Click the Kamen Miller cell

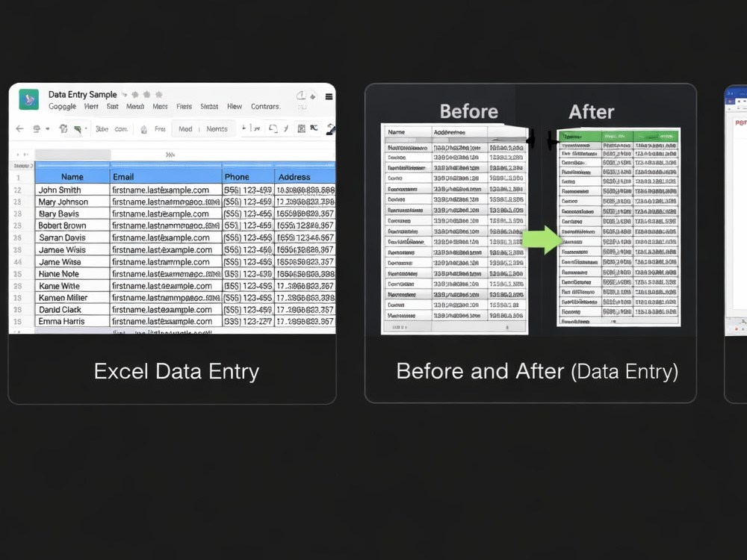click(72, 298)
